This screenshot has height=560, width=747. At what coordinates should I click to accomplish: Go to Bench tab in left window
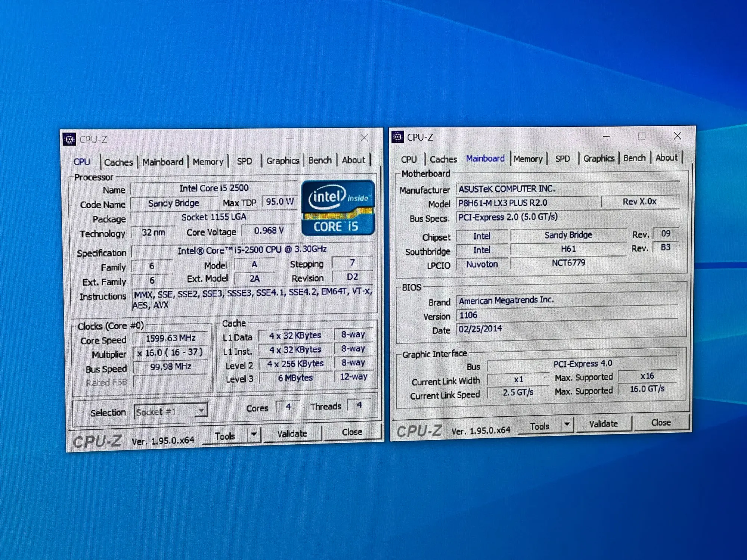(320, 160)
